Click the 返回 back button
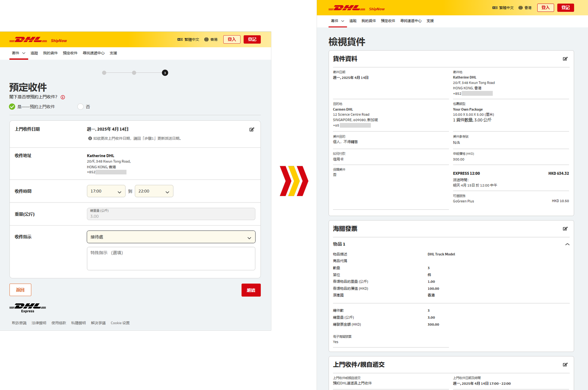This screenshot has width=588, height=390. (20, 290)
